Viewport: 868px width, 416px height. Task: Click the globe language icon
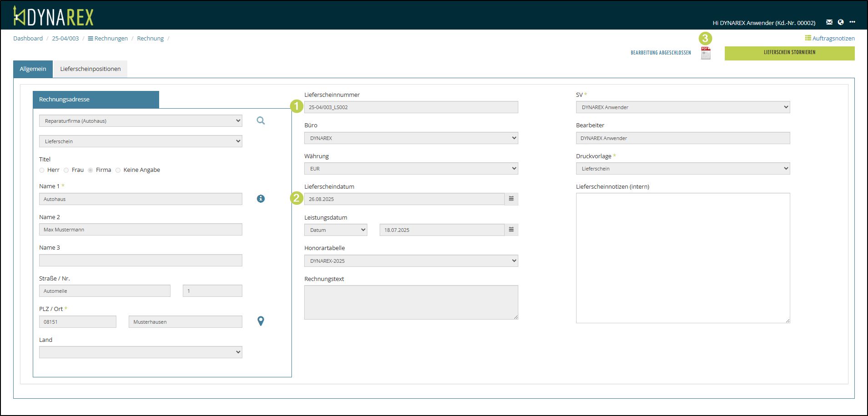click(x=841, y=22)
